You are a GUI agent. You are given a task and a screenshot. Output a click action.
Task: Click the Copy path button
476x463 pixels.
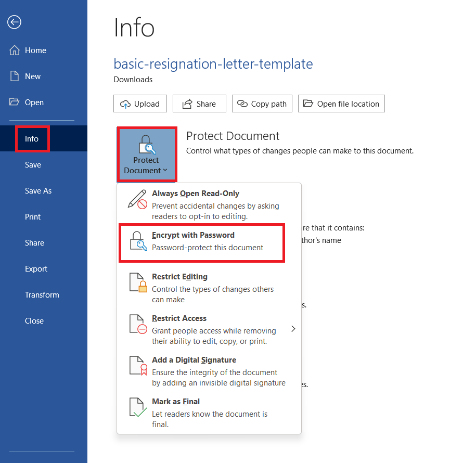click(x=262, y=104)
